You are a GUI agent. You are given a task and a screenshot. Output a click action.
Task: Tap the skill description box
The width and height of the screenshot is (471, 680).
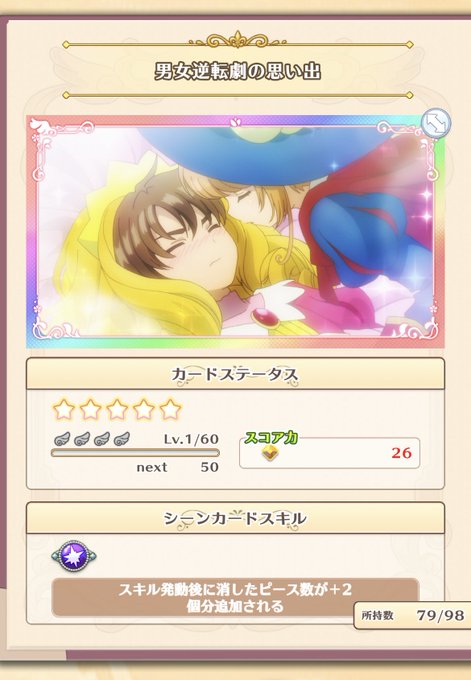click(x=236, y=598)
